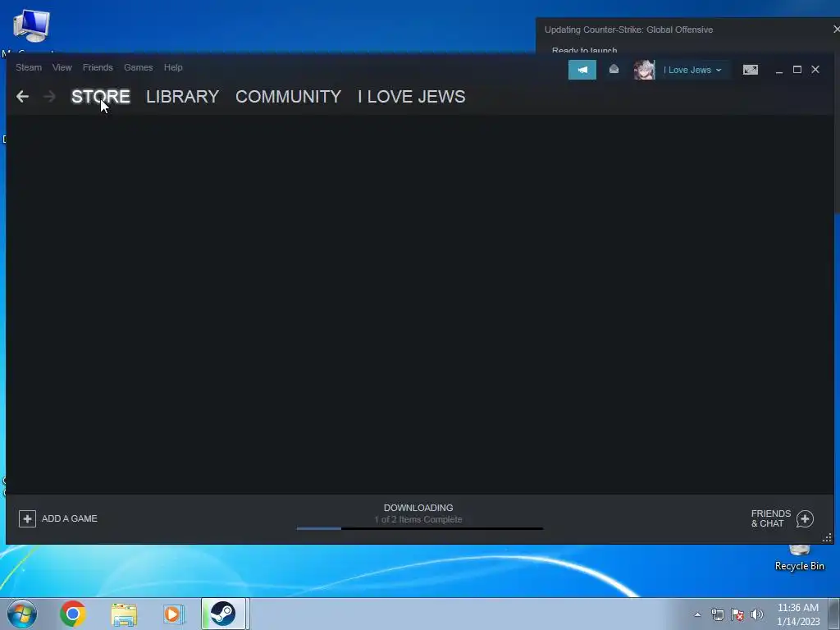
Task: Open Windows Media Player from taskbar
Action: coord(174,614)
